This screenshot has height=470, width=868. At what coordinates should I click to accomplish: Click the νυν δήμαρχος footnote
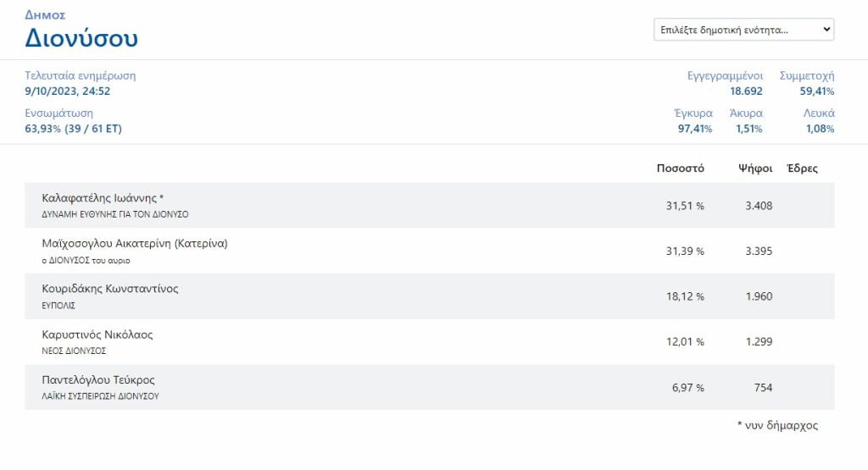click(777, 425)
